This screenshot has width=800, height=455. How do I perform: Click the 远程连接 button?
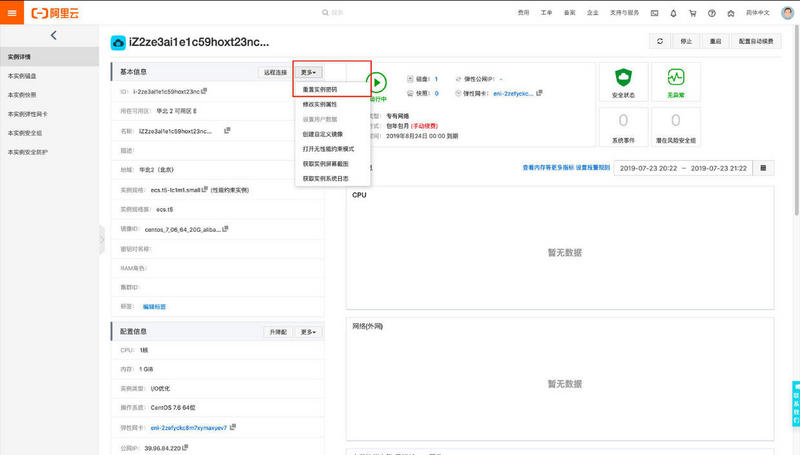coord(275,72)
